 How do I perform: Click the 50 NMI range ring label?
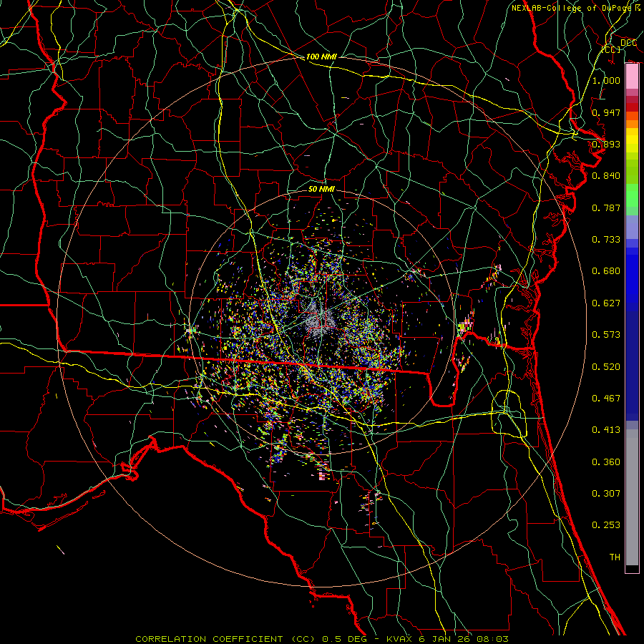(321, 189)
